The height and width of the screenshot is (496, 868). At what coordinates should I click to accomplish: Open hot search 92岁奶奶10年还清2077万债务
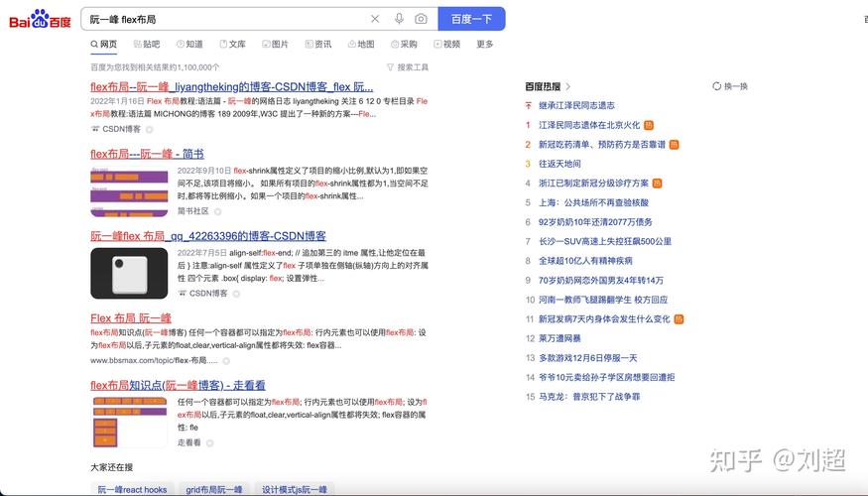click(x=595, y=222)
